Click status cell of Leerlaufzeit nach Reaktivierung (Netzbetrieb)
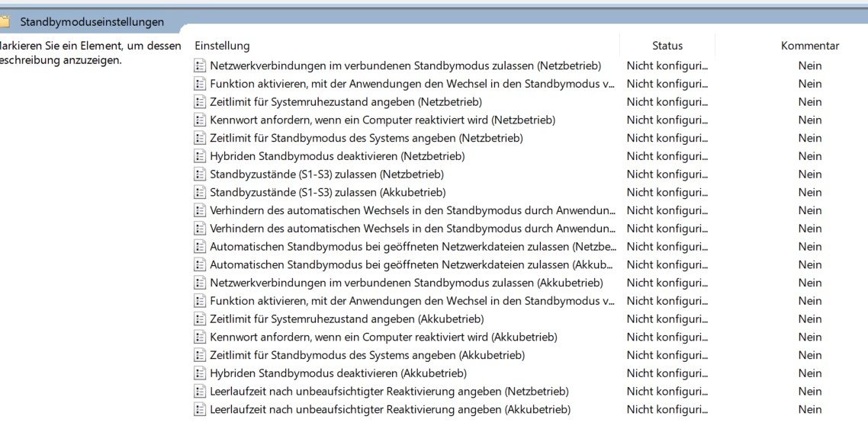This screenshot has width=868, height=432. (667, 392)
